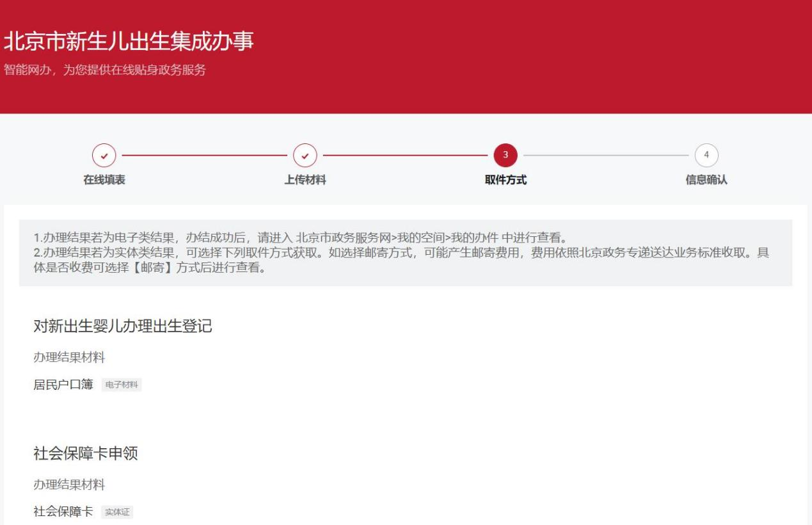Click the first notice line about 电子类结果
This screenshot has width=812, height=525.
[x=299, y=239]
